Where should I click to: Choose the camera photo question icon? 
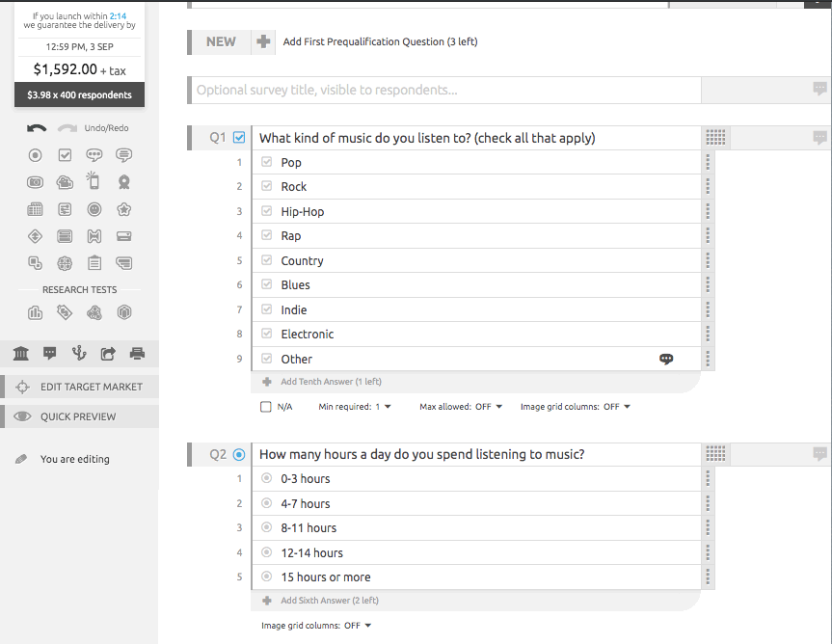[x=35, y=182]
